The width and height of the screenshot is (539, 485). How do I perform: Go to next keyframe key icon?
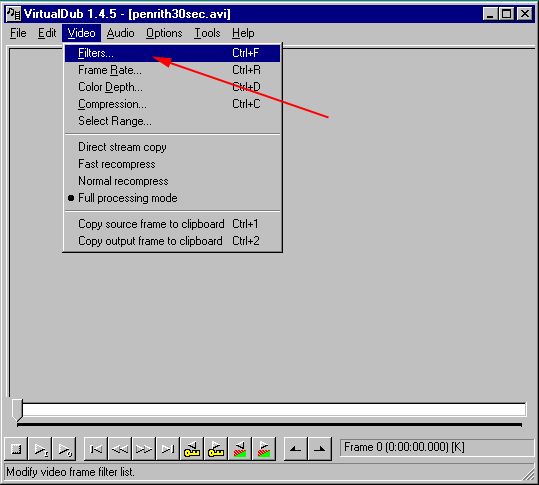[x=216, y=449]
